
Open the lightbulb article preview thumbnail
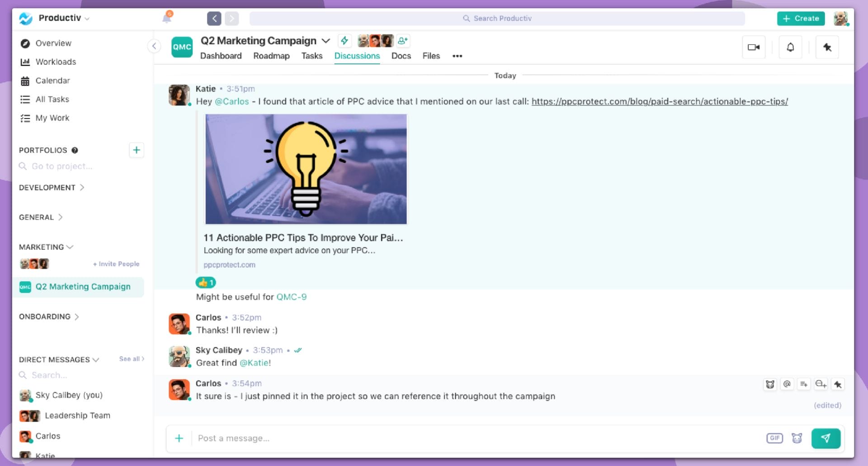[x=306, y=169]
